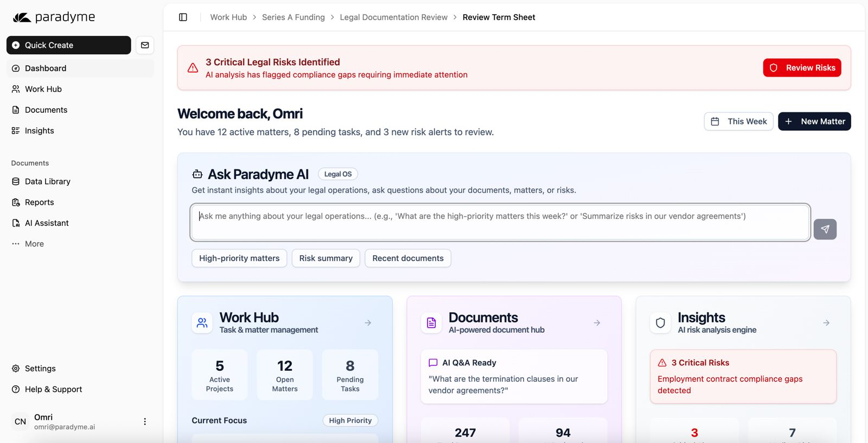
Task: Open Insights card arrow
Action: point(826,323)
